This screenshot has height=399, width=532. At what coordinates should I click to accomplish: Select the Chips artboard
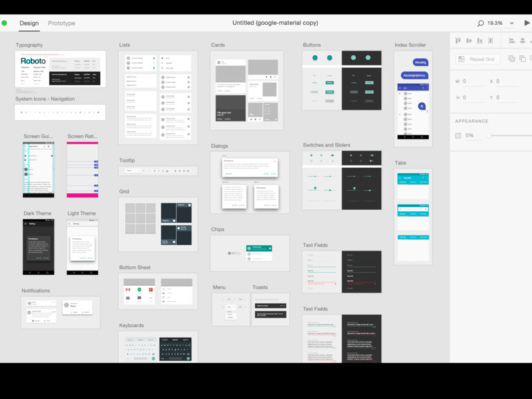click(250, 253)
